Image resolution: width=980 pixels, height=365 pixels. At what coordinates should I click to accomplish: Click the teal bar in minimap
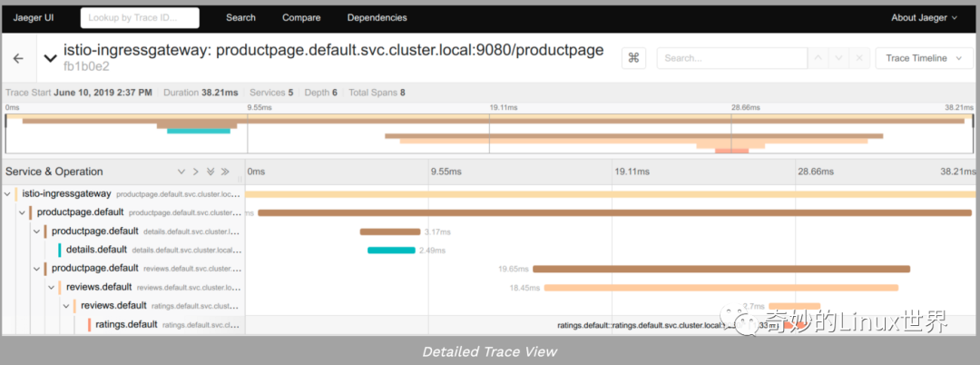[x=198, y=131]
